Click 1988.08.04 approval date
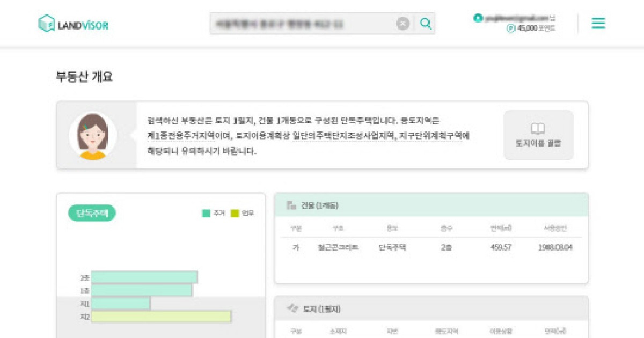This screenshot has width=644, height=338. pos(555,247)
